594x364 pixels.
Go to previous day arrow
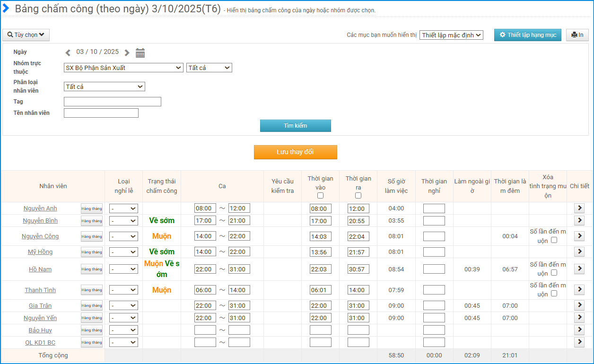[68, 52]
